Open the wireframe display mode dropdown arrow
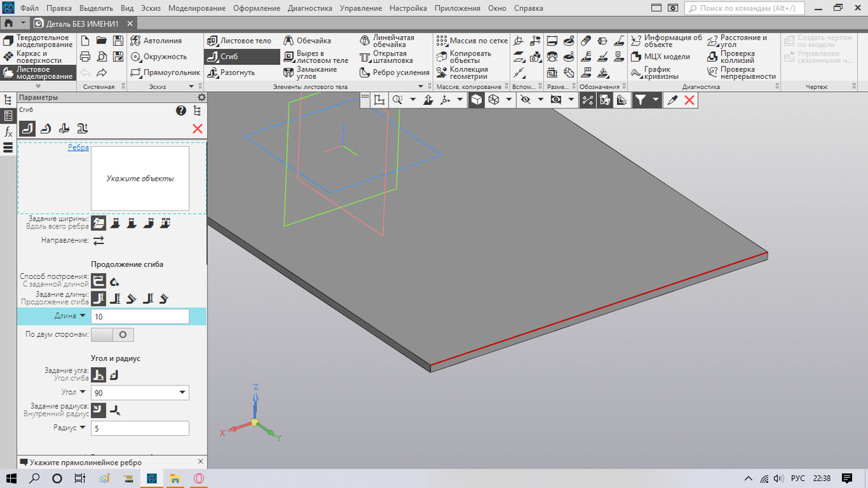Image resolution: width=868 pixels, height=488 pixels. coord(509,100)
